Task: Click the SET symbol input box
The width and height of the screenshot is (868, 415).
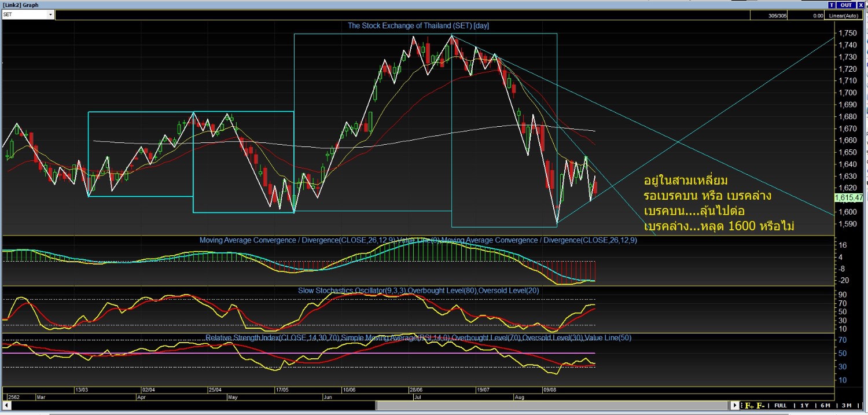Action: (x=24, y=14)
